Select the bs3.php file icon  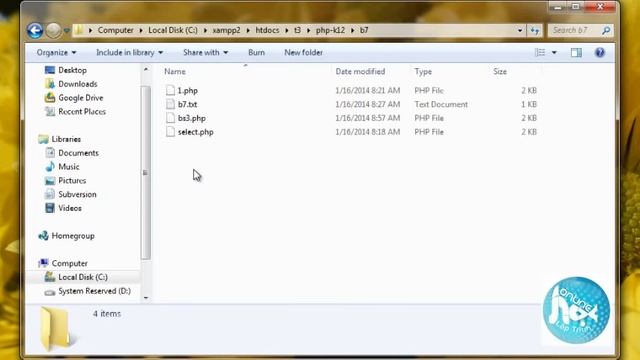[170, 118]
